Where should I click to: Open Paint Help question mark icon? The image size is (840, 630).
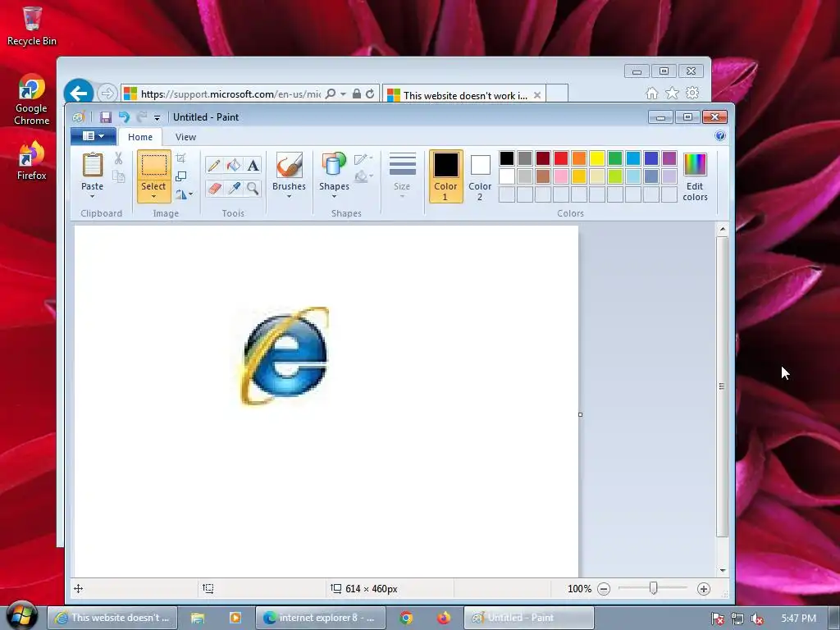720,136
